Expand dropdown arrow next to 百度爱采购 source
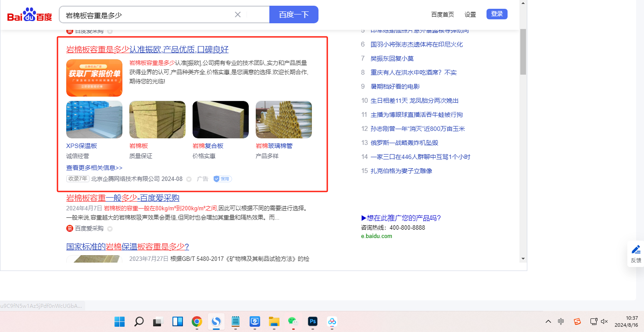 110,229
